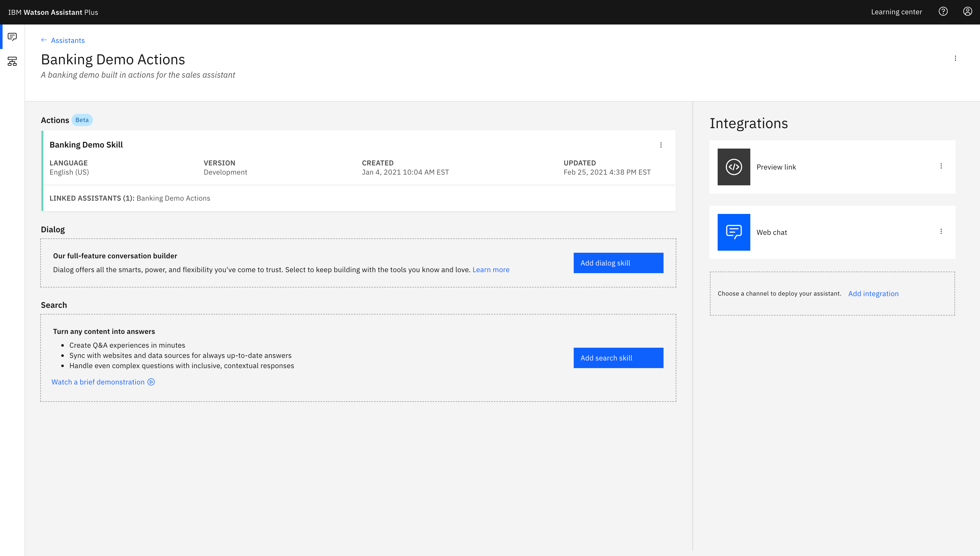
Task: Click the Add dialog skill button
Action: tap(618, 263)
